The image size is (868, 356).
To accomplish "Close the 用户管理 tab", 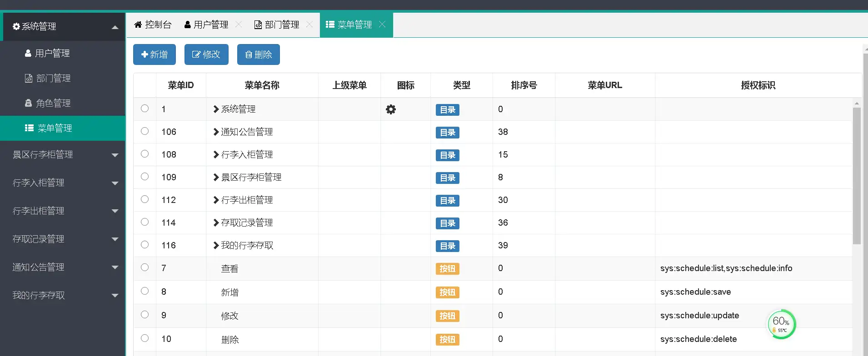I will point(239,25).
